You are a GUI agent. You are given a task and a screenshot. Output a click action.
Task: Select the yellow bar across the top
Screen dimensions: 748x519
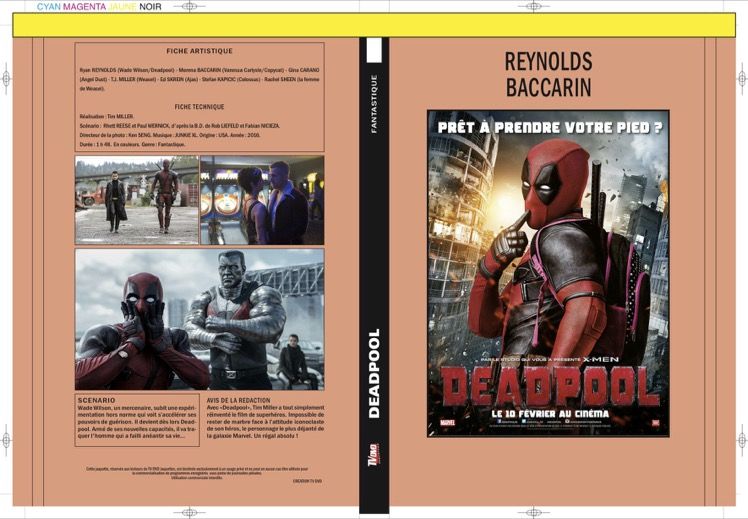click(374, 25)
